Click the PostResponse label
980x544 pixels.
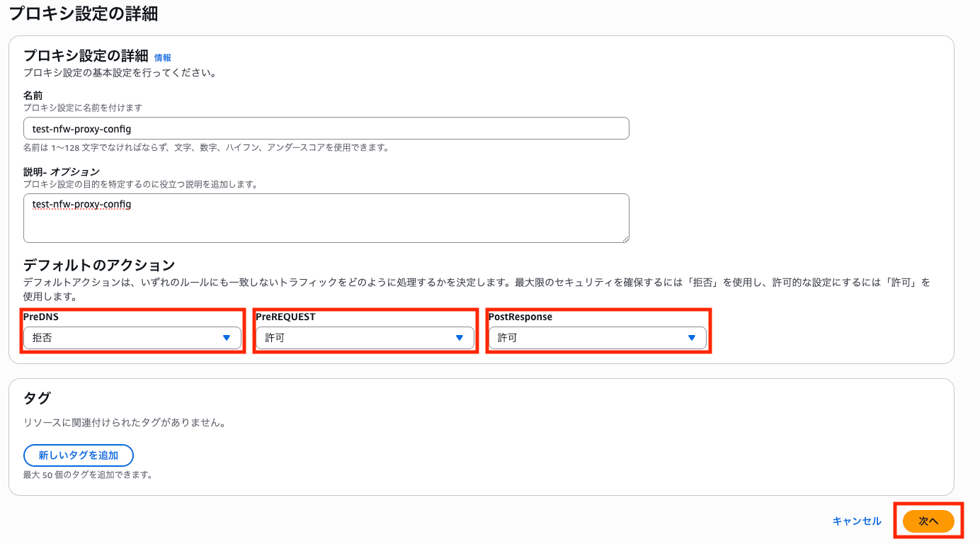click(520, 317)
